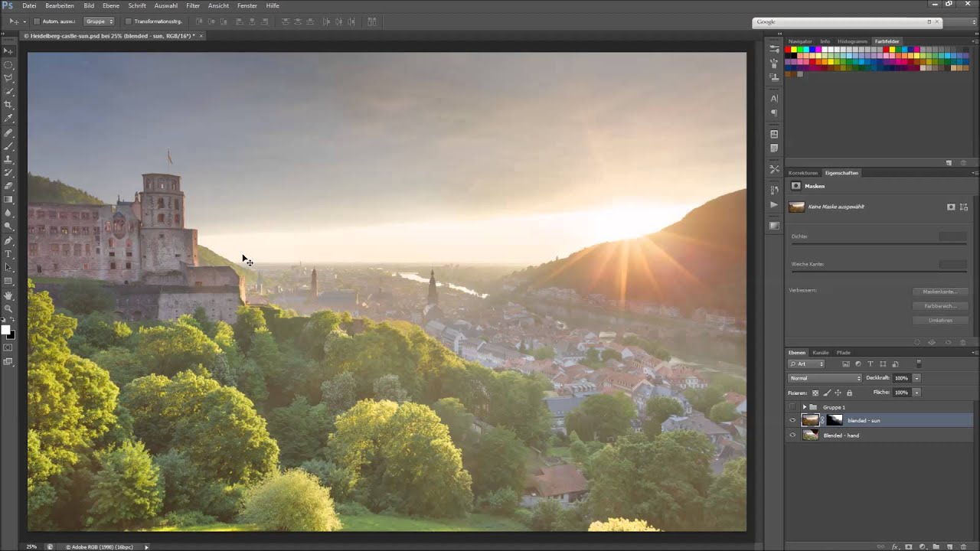Image resolution: width=980 pixels, height=551 pixels.
Task: Open the Fenster menu
Action: point(247,5)
